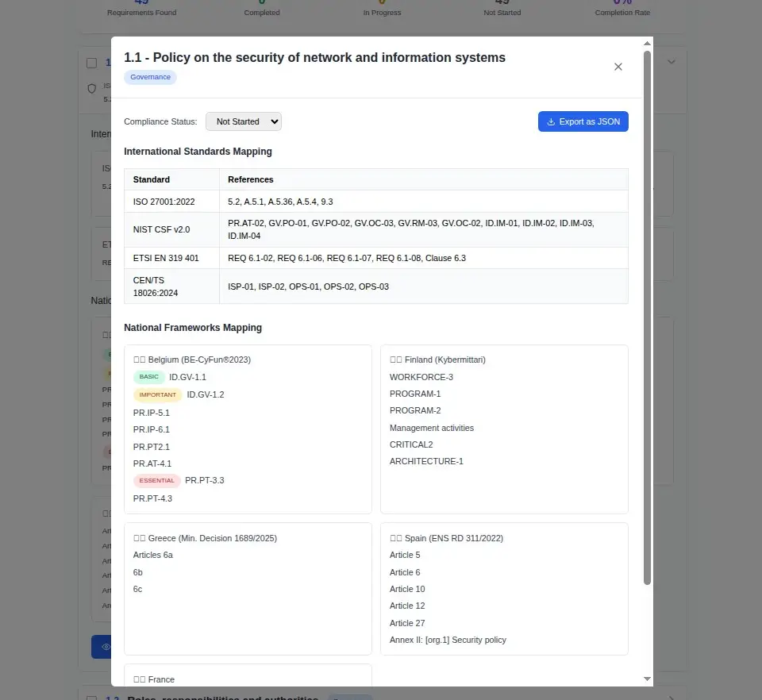Image resolution: width=762 pixels, height=700 pixels.
Task: Click the eye icon on the blue button
Action: 106,647
